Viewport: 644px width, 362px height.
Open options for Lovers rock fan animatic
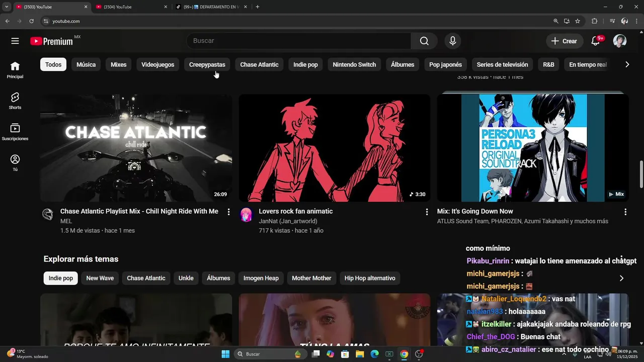pos(427,212)
